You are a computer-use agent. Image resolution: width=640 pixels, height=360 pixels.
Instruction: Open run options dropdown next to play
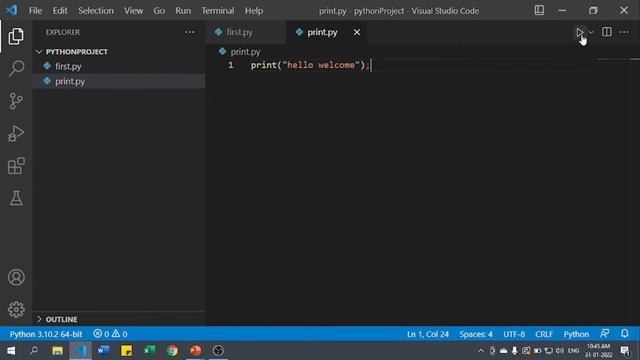click(x=591, y=32)
